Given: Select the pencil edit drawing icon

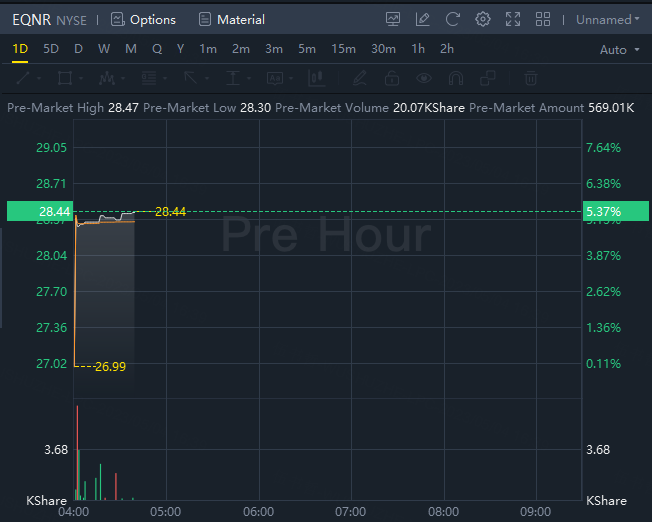Looking at the screenshot, I should (360, 78).
